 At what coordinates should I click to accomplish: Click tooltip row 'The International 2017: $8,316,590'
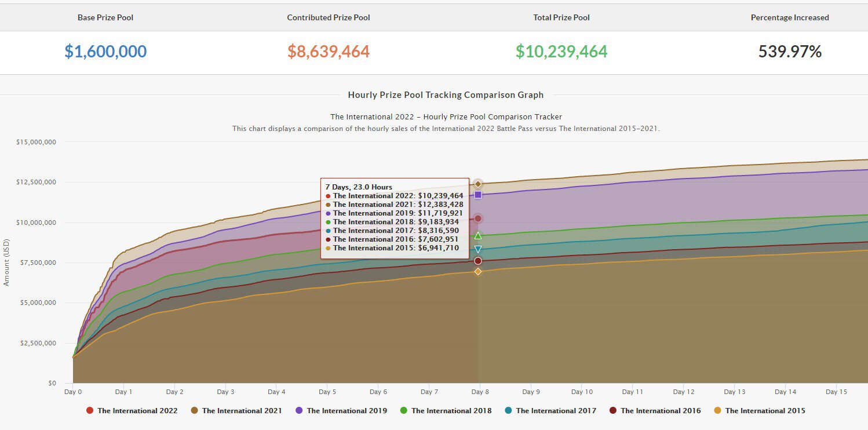tap(392, 231)
